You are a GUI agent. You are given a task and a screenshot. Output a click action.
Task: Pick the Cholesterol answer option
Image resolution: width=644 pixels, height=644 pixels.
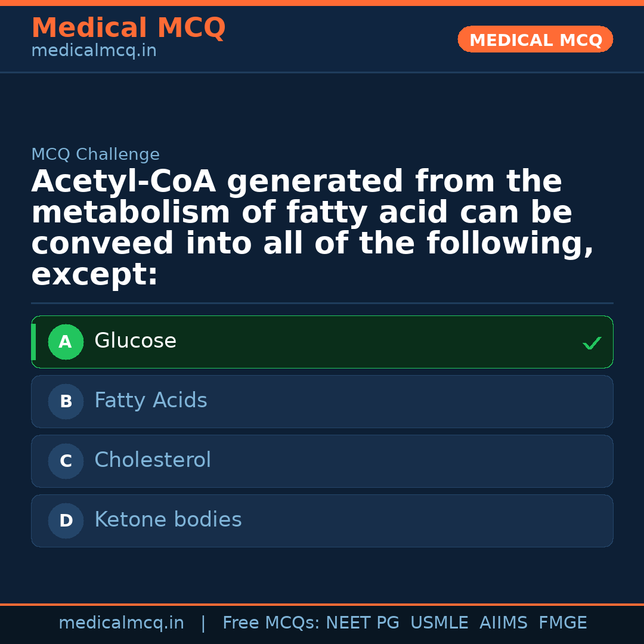tap(153, 460)
